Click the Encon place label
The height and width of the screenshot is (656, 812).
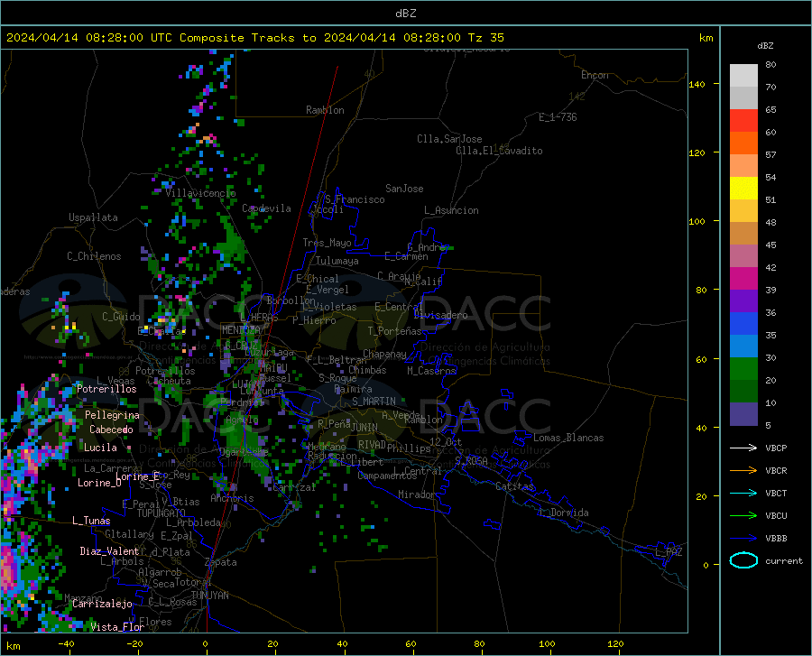click(595, 75)
